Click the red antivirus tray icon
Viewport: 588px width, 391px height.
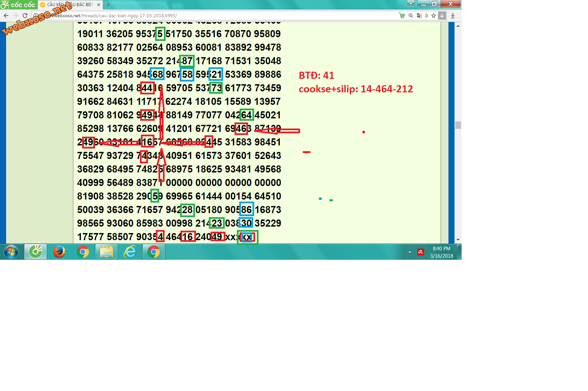click(421, 252)
